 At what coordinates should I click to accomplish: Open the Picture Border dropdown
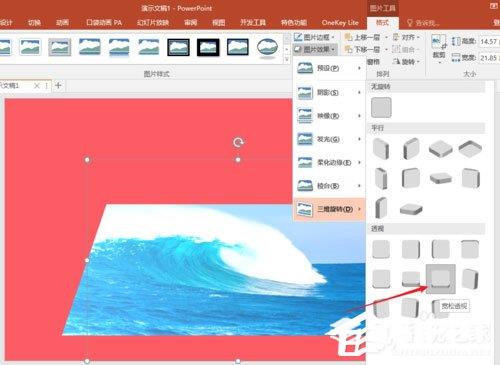tap(314, 37)
